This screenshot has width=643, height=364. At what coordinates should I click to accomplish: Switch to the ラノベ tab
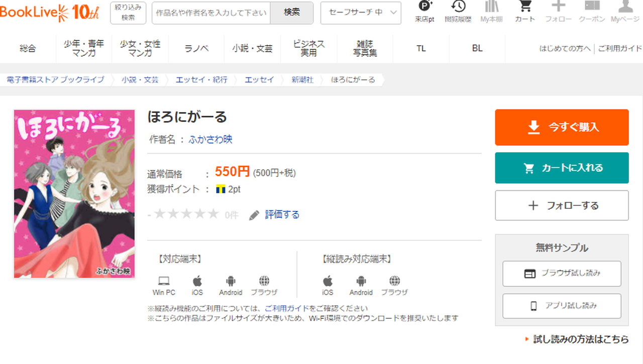click(196, 49)
